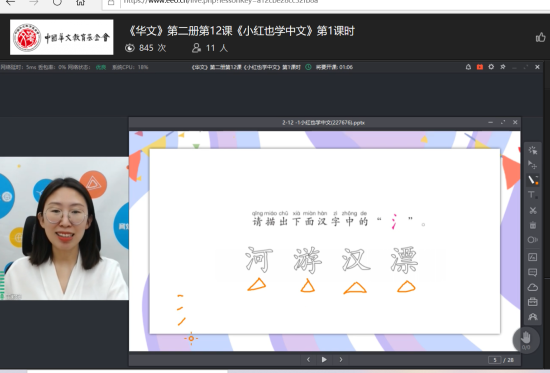Open the cloud drive icon
Screen dimensions: 550x373
tap(532, 287)
